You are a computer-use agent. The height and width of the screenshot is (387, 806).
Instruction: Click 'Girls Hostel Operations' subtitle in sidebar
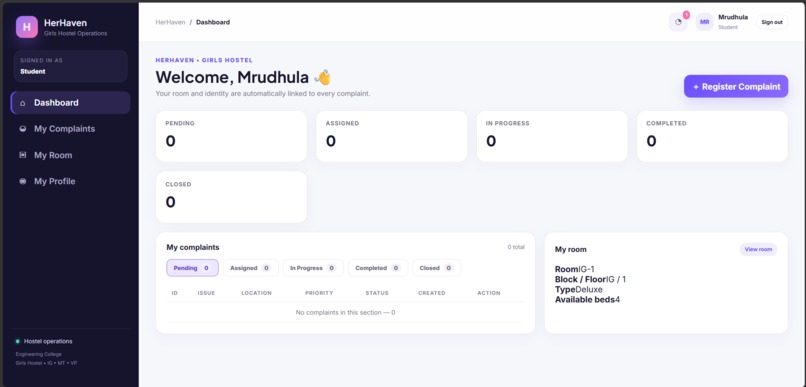tap(76, 33)
